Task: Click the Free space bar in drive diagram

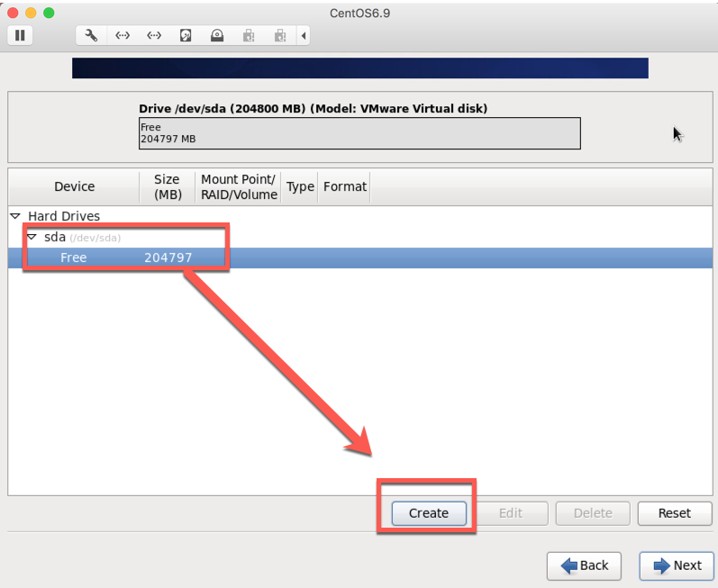Action: point(359,133)
